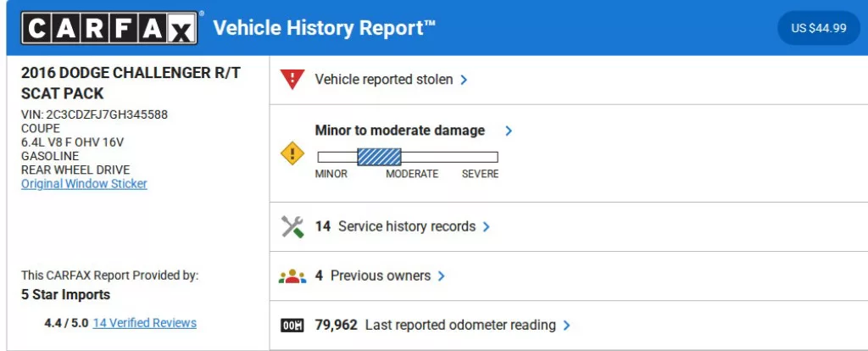Click the CARFAX logo
This screenshot has height=351, width=868.
coord(111,28)
